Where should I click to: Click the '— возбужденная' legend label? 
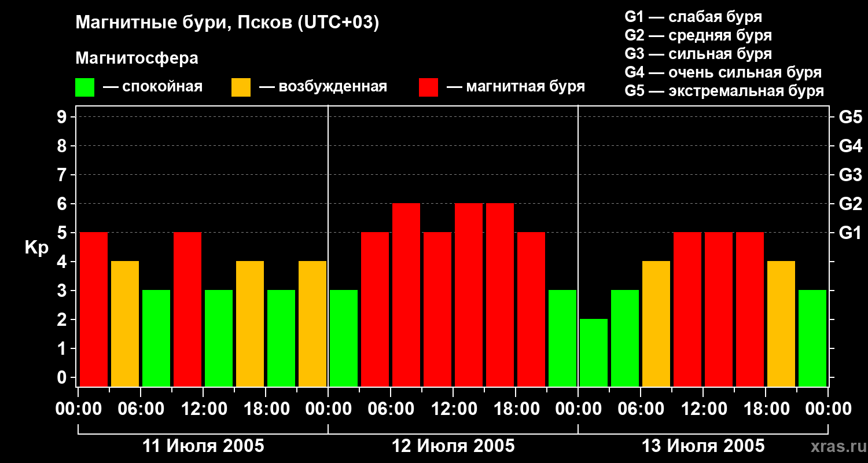click(323, 87)
